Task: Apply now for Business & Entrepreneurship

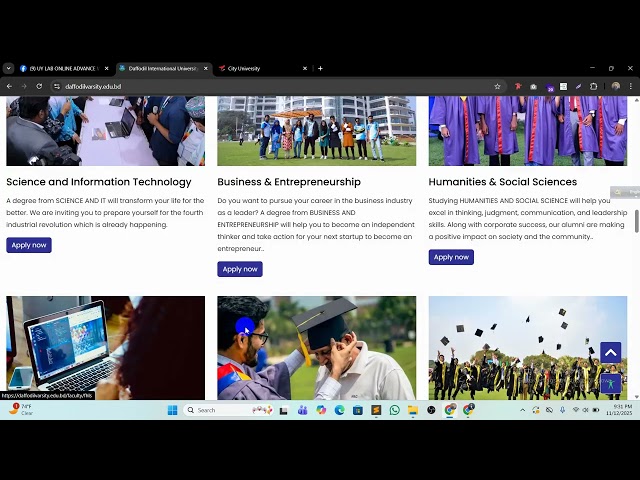Action: click(x=240, y=269)
